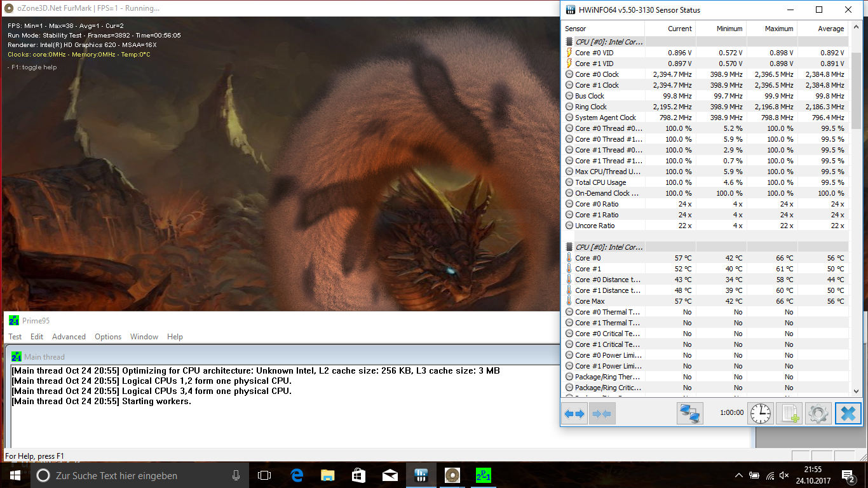
Task: Click the Prime95 icon in its title bar
Action: [x=14, y=320]
